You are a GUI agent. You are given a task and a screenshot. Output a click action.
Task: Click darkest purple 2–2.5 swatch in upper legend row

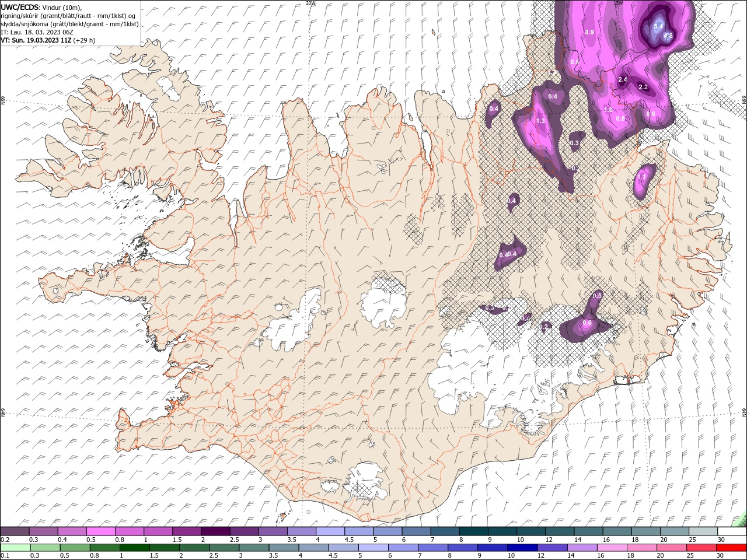pyautogui.click(x=215, y=531)
